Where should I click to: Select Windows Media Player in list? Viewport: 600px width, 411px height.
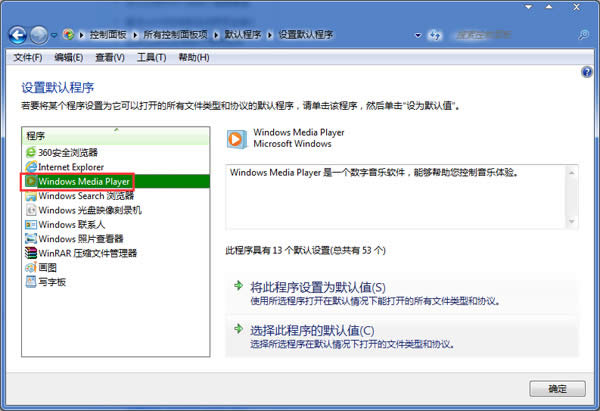[x=116, y=181]
